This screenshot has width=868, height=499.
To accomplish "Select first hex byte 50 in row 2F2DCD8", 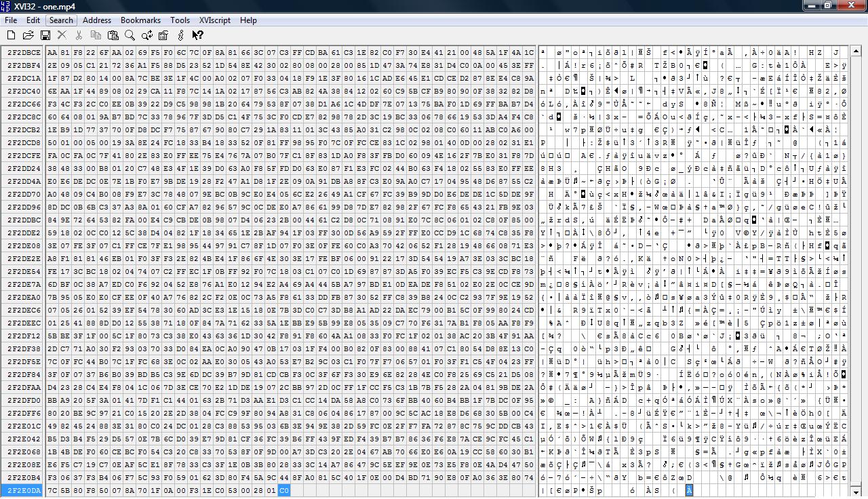I will click(52, 142).
